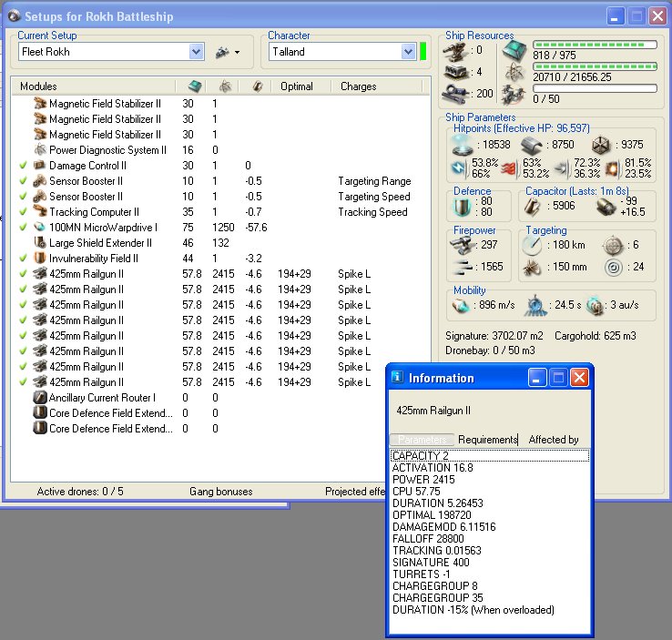The image size is (672, 640).
Task: Click the Damage Control II module icon
Action: point(40,165)
